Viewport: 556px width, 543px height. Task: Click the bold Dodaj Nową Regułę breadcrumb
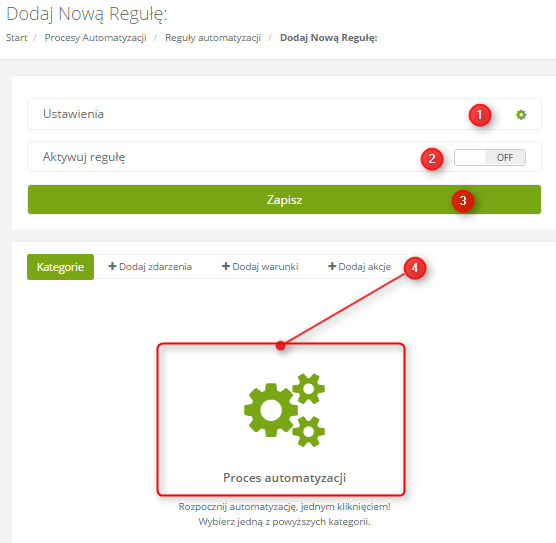pos(329,38)
